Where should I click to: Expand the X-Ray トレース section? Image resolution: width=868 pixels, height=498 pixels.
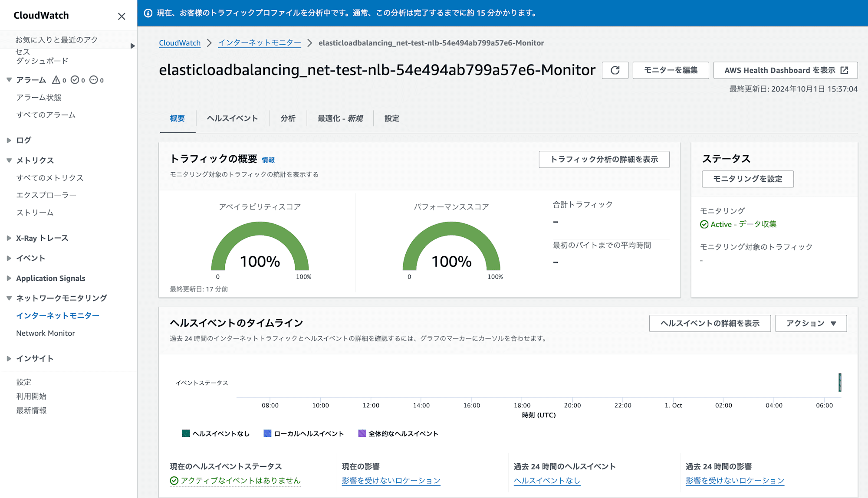(9, 238)
